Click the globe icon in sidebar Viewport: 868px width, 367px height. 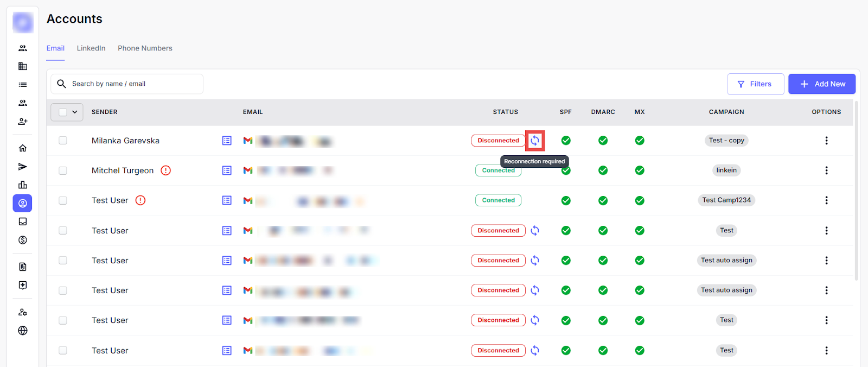click(x=23, y=331)
